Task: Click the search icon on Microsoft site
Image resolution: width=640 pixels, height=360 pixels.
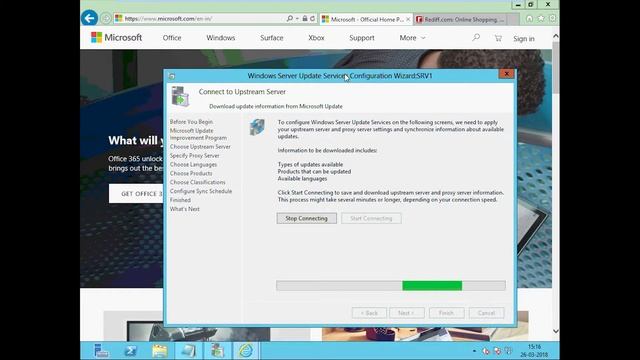Action: (476, 38)
